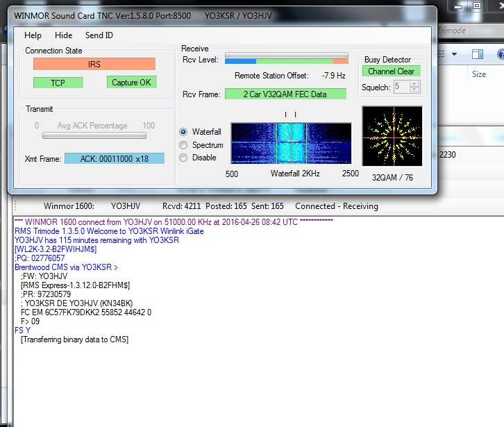504x427 pixels.
Task: Click the 32QAM / 76 label
Action: [x=392, y=178]
